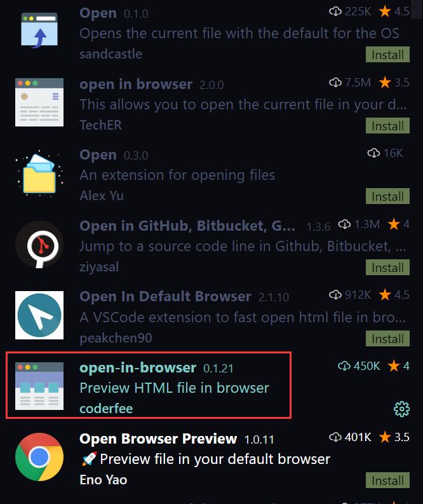The image size is (423, 504).
Task: Click the rating star of Open in GitHub
Action: click(394, 224)
